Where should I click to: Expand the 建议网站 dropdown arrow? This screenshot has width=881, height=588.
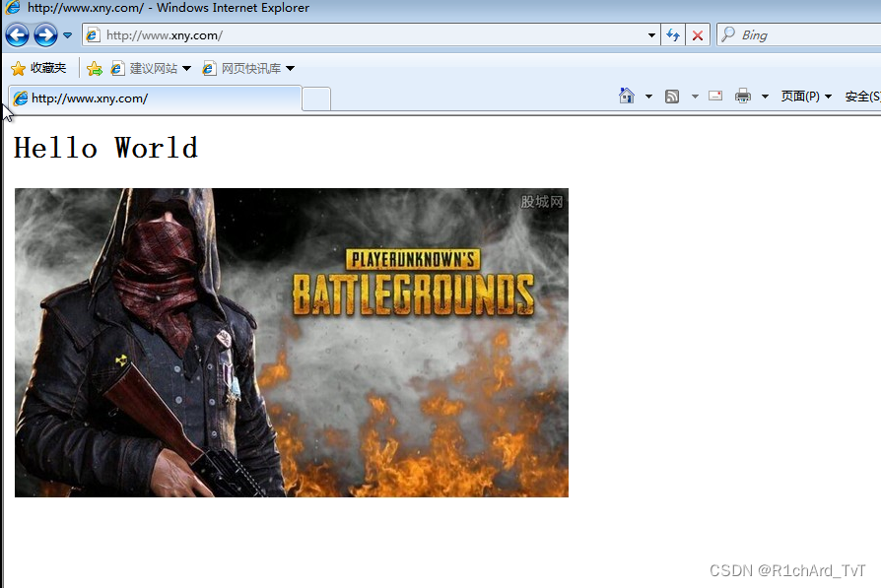click(186, 69)
